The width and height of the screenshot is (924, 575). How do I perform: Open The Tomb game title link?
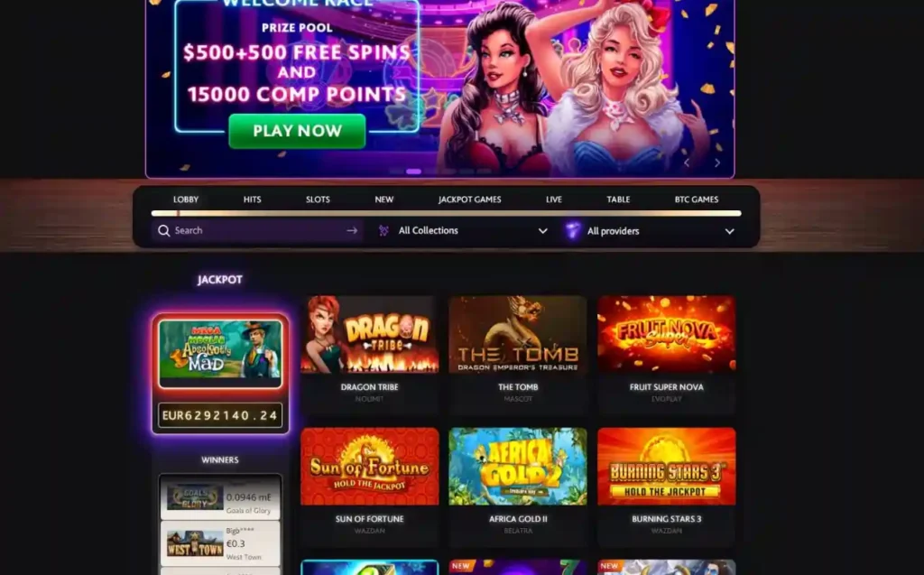(x=518, y=387)
